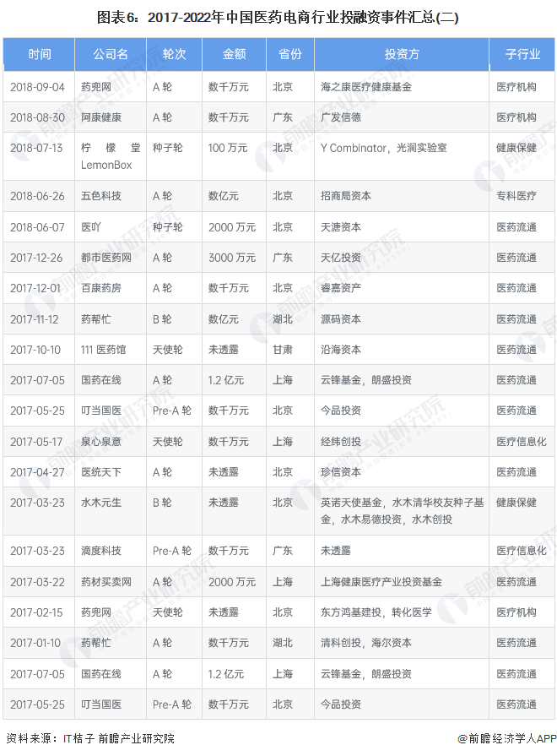The height and width of the screenshot is (756, 557).
Task: Select the date 2017-03-22
Action: 37,582
